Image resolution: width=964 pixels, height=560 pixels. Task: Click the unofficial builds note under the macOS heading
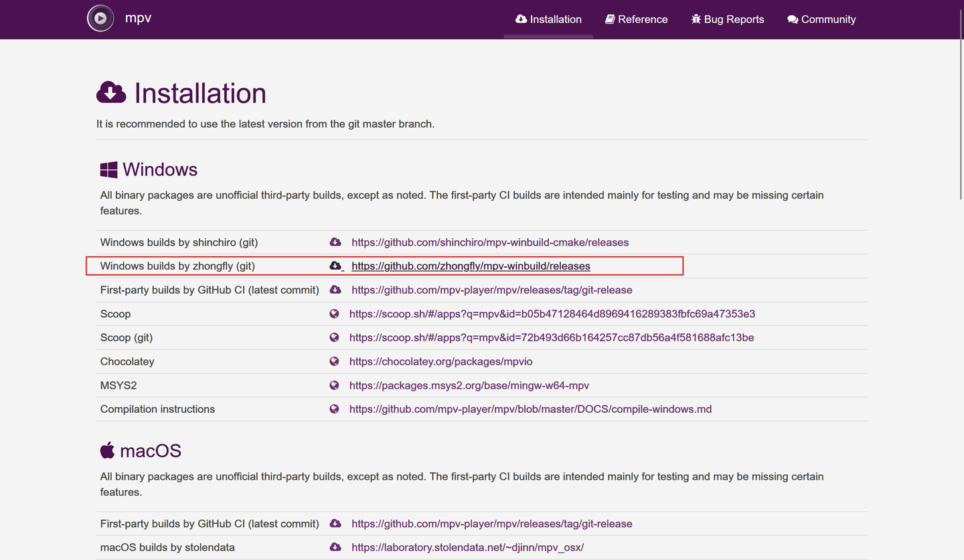(462, 484)
